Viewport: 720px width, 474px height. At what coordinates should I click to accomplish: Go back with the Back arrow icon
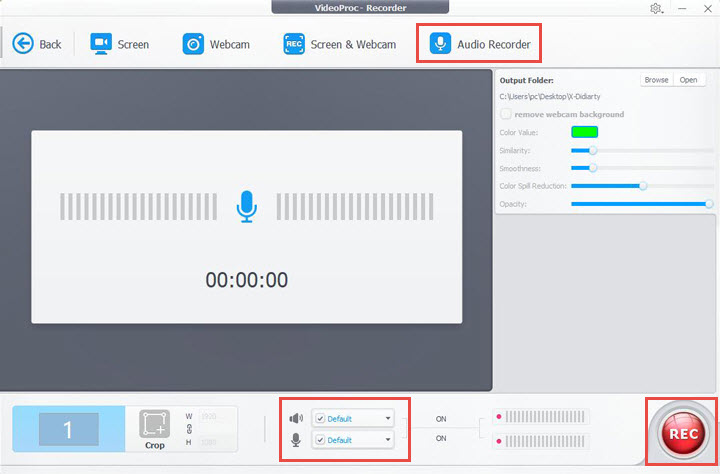click(22, 44)
